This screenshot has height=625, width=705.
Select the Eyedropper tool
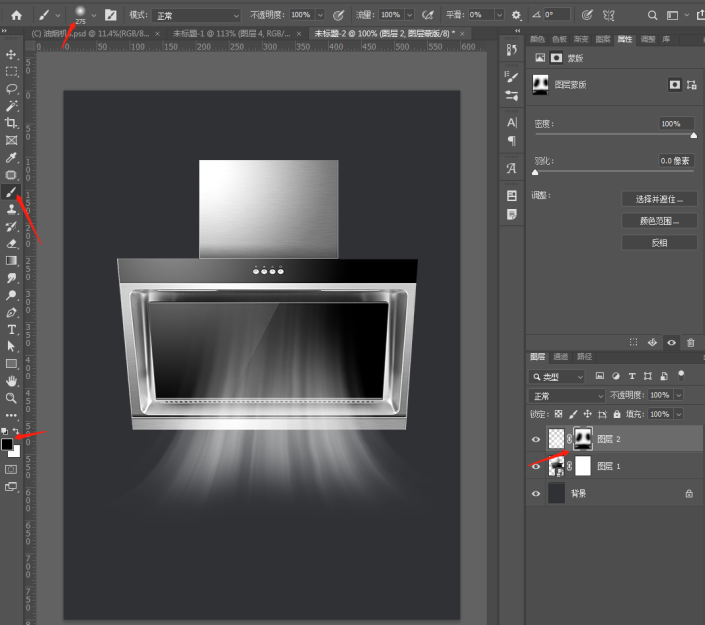(x=11, y=157)
